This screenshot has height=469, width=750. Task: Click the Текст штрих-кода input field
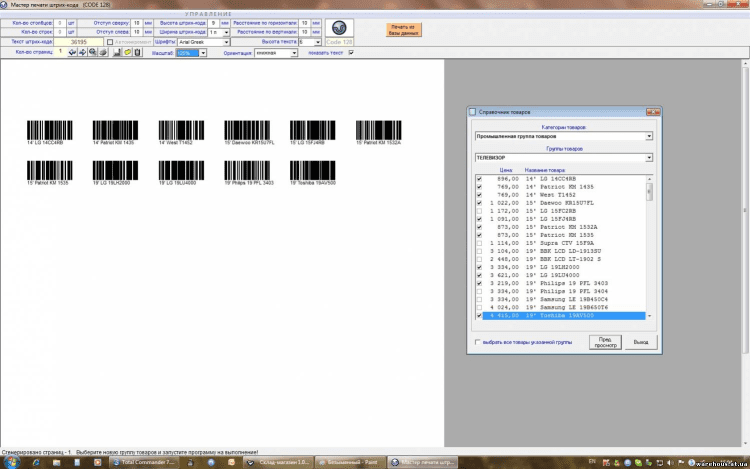[78, 42]
